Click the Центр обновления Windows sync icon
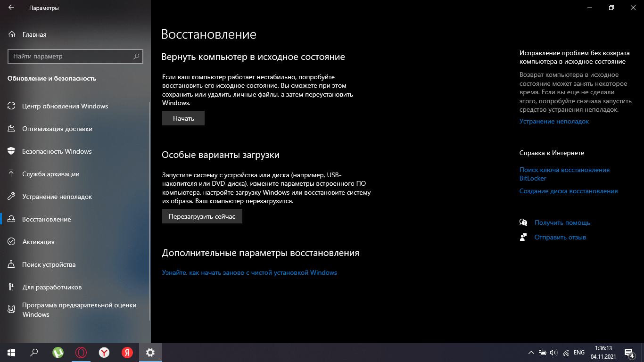644x362 pixels. 12,106
